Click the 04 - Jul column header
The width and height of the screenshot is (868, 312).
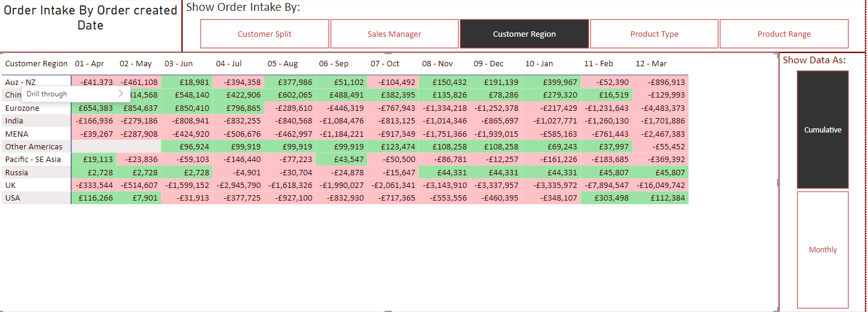click(228, 63)
